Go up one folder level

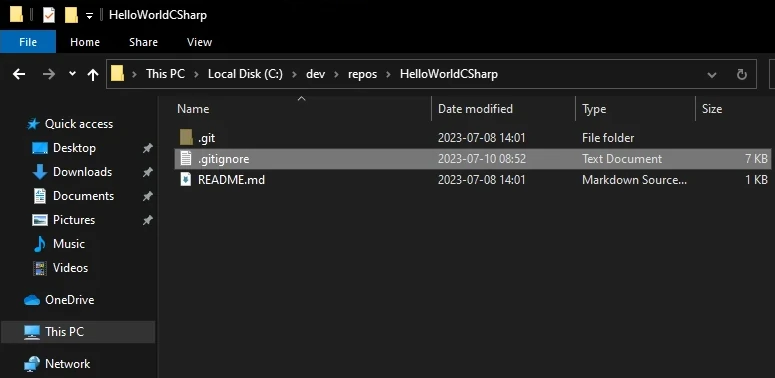(x=92, y=75)
